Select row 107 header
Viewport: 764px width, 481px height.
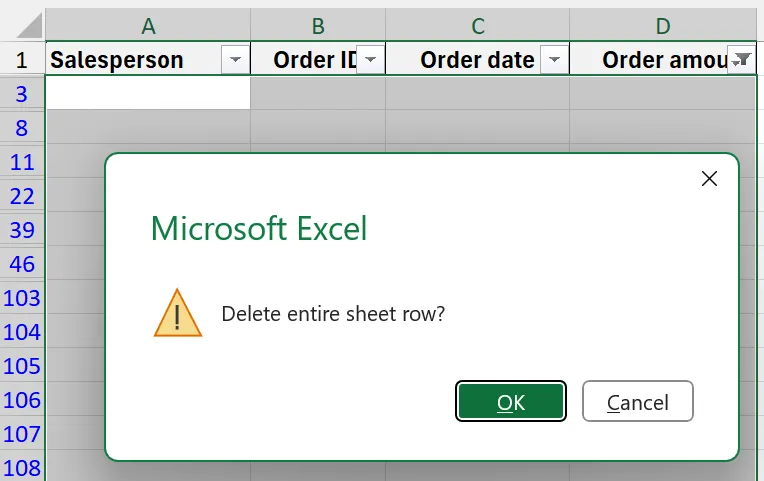click(22, 434)
